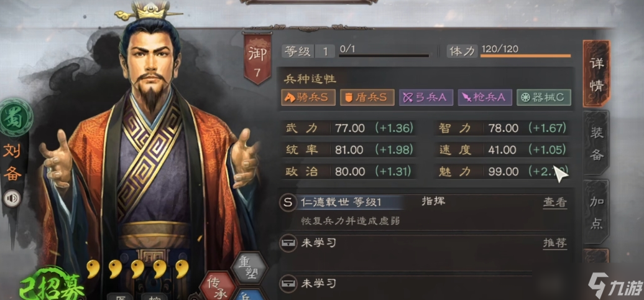Click the 御 7 command cost banner
644x300 pixels.
pos(257,60)
